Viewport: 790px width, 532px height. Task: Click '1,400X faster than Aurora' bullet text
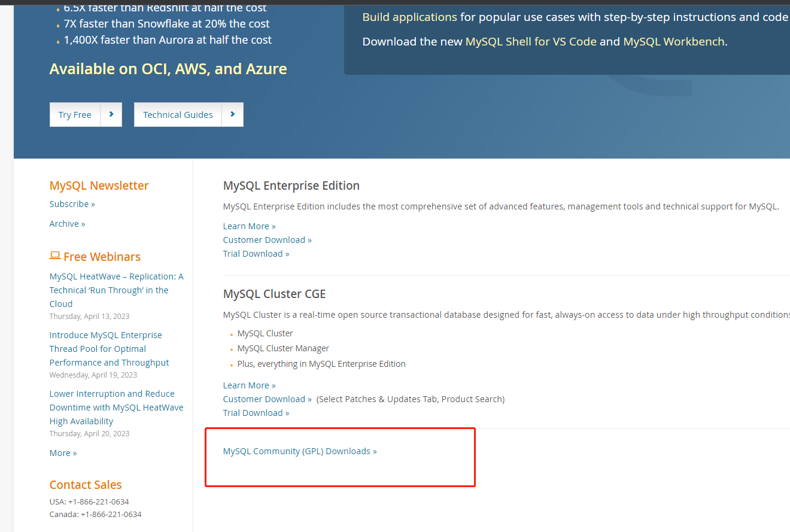click(x=168, y=40)
